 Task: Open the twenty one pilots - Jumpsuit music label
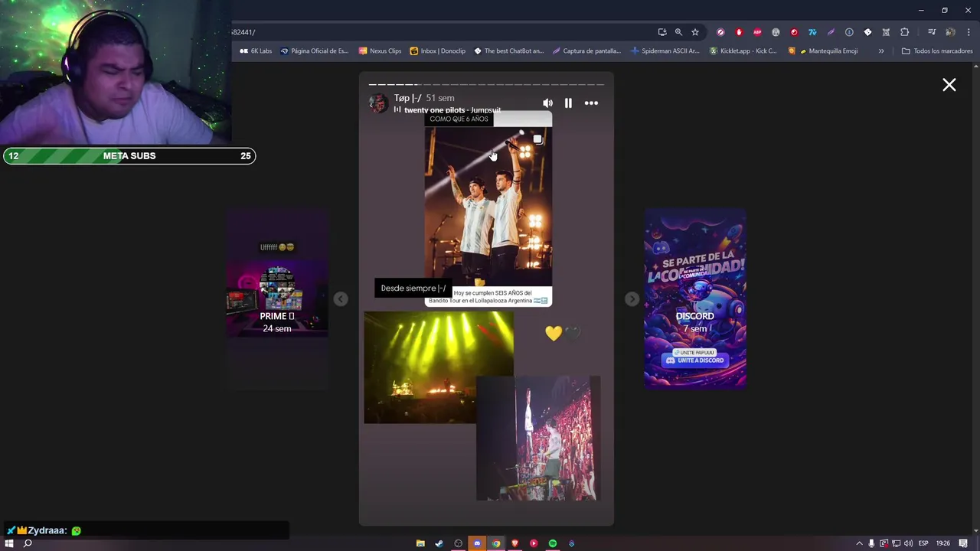pyautogui.click(x=447, y=110)
